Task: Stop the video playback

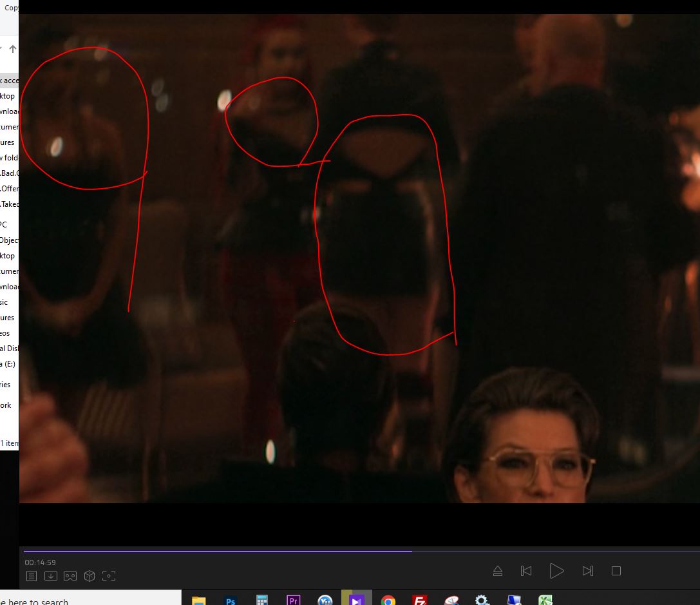Action: 616,571
